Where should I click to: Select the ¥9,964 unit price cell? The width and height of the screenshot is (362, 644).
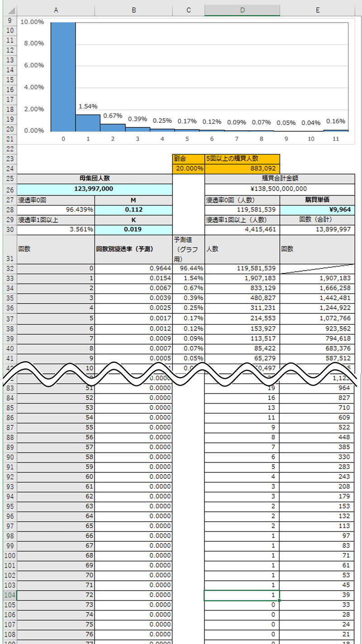click(x=318, y=210)
